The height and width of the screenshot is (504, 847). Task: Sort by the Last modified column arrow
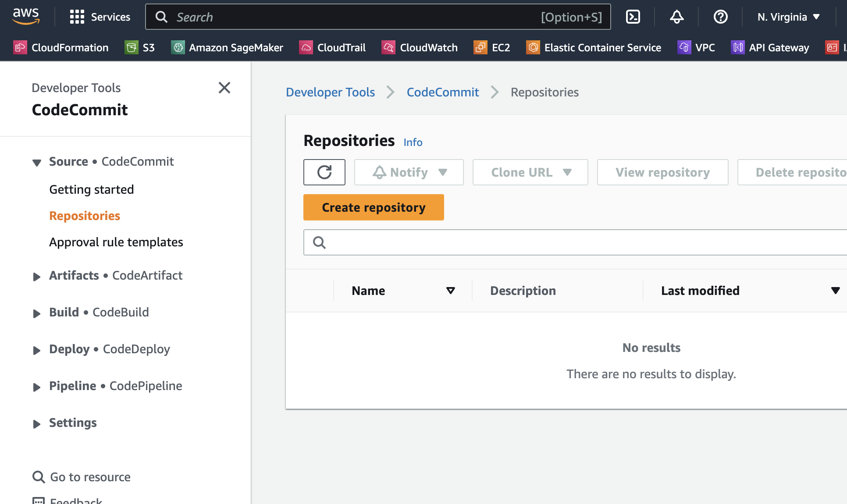[x=835, y=291]
